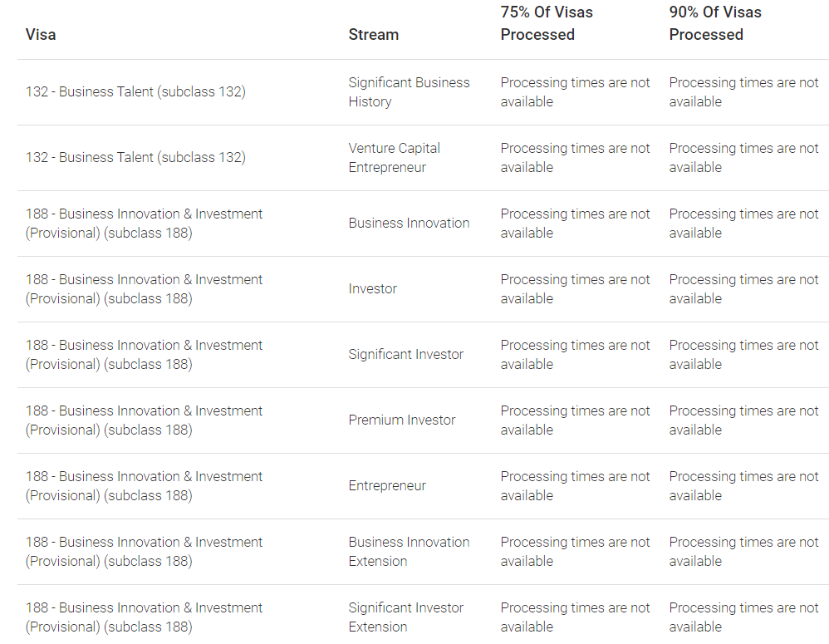Click the 132 visa cell beside Venture Capital Entrepreneur
829x644 pixels.
[x=135, y=158]
